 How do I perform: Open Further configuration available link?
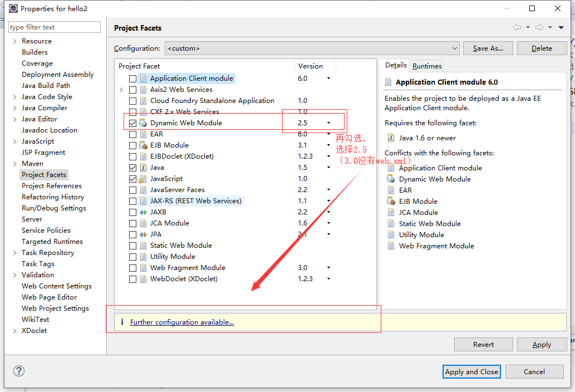182,322
